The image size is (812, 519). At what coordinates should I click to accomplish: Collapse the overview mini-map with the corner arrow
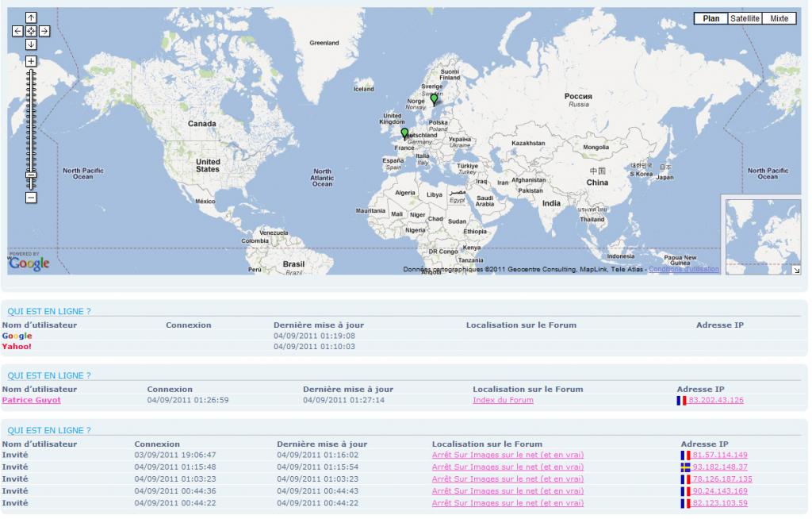pos(796,270)
